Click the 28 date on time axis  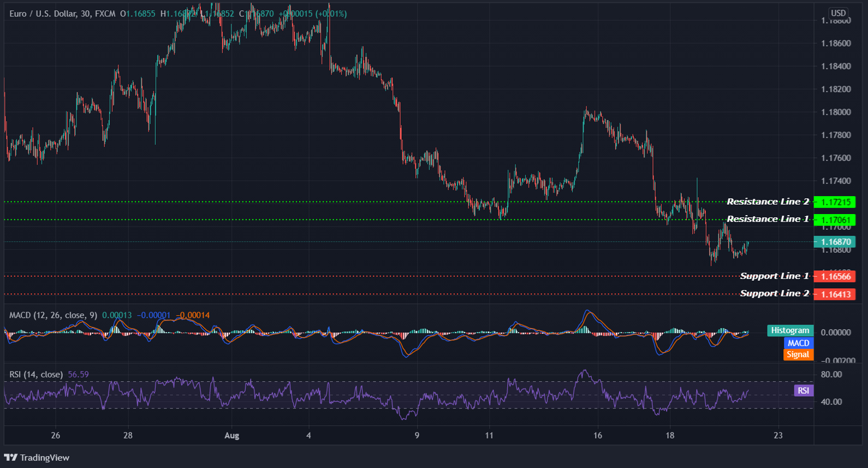pyautogui.click(x=128, y=435)
